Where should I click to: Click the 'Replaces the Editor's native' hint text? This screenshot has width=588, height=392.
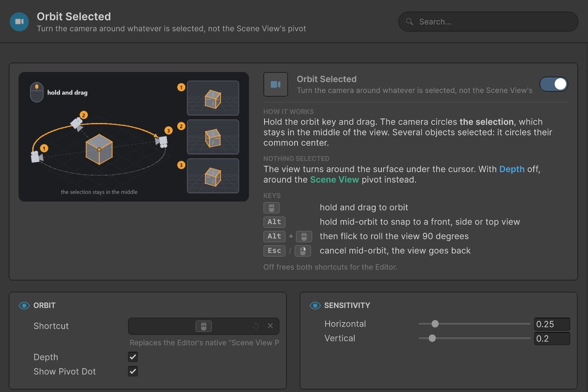[204, 343]
